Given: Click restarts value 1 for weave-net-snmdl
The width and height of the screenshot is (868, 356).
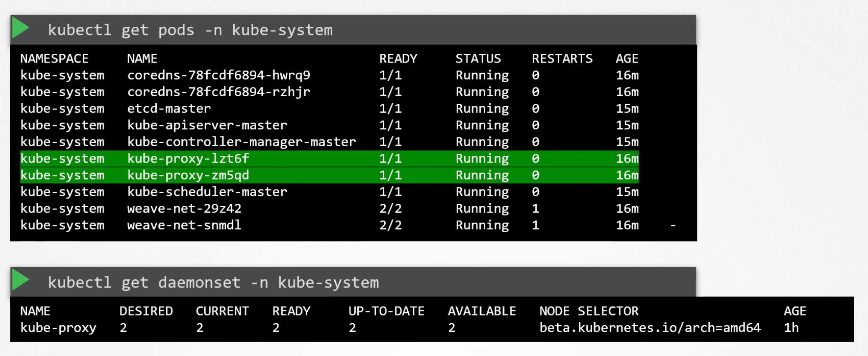Looking at the screenshot, I should (x=536, y=225).
